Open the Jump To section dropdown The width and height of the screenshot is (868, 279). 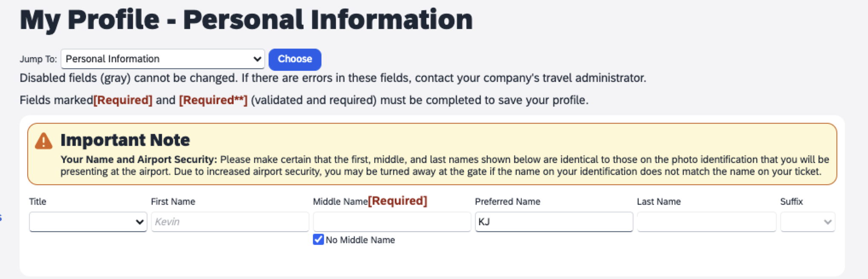[x=162, y=59]
